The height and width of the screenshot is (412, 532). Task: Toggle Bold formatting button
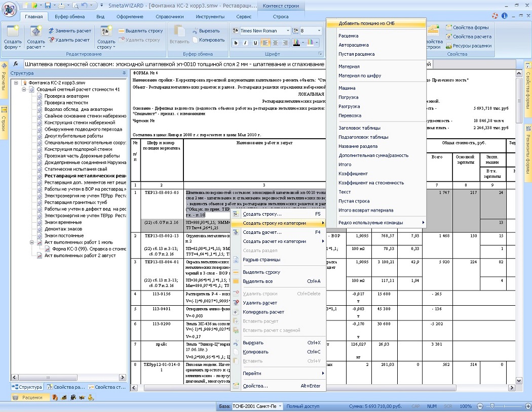[236, 43]
